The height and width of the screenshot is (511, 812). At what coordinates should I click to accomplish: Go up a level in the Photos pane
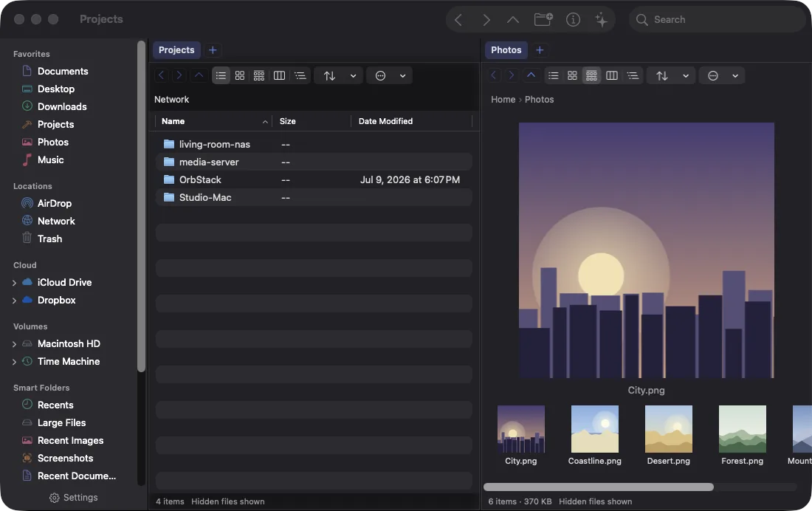click(531, 75)
